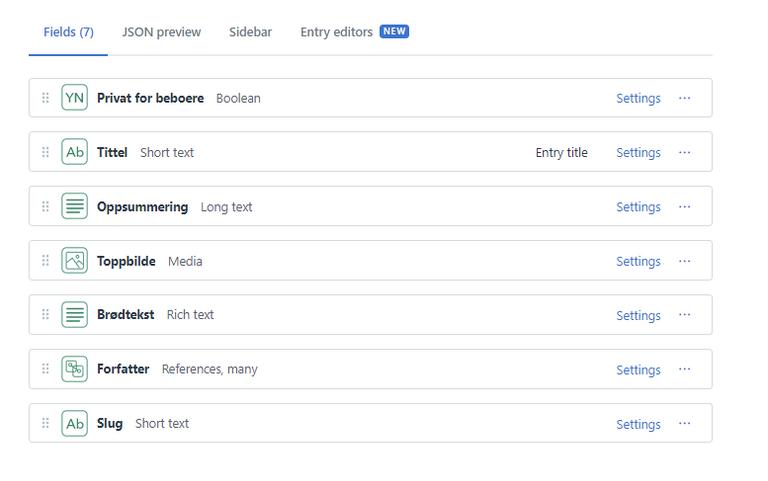Click the drag handle on the Toppbilde row

[x=46, y=261]
